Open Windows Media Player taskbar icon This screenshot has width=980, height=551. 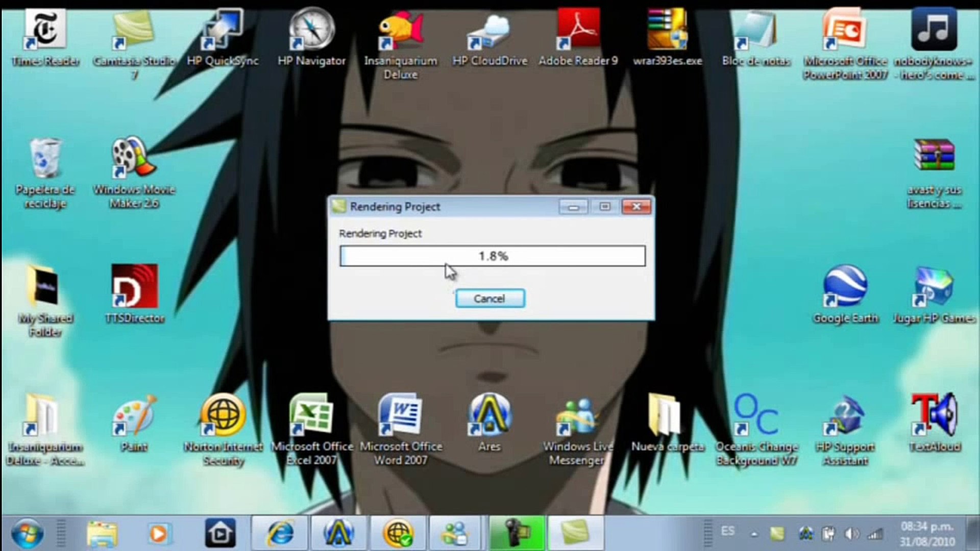click(x=159, y=534)
